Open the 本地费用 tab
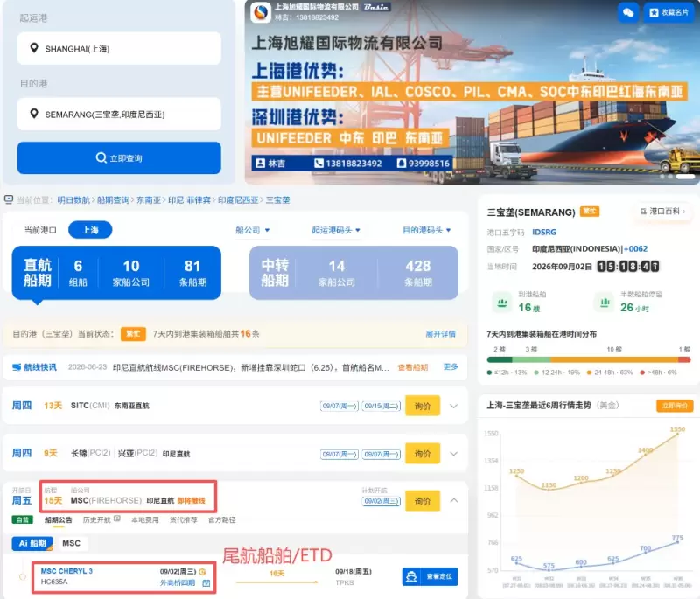Viewport: 700px width, 599px height. [145, 519]
